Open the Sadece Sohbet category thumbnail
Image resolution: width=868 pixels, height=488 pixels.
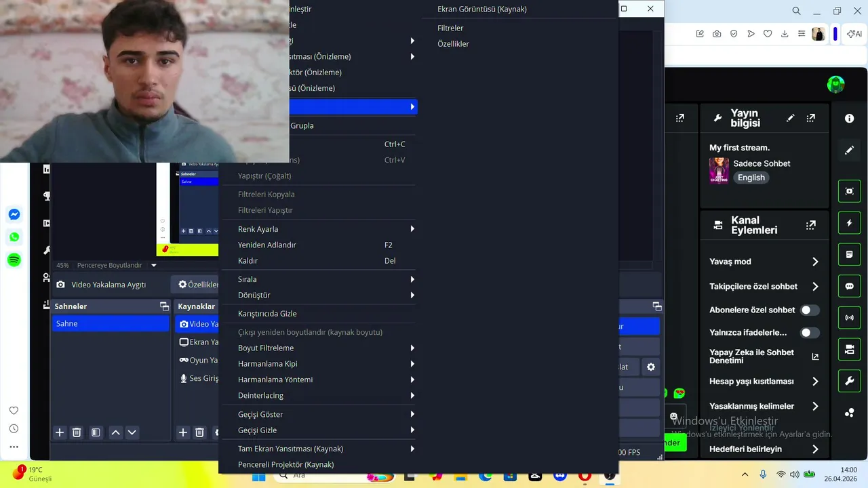[x=719, y=171]
